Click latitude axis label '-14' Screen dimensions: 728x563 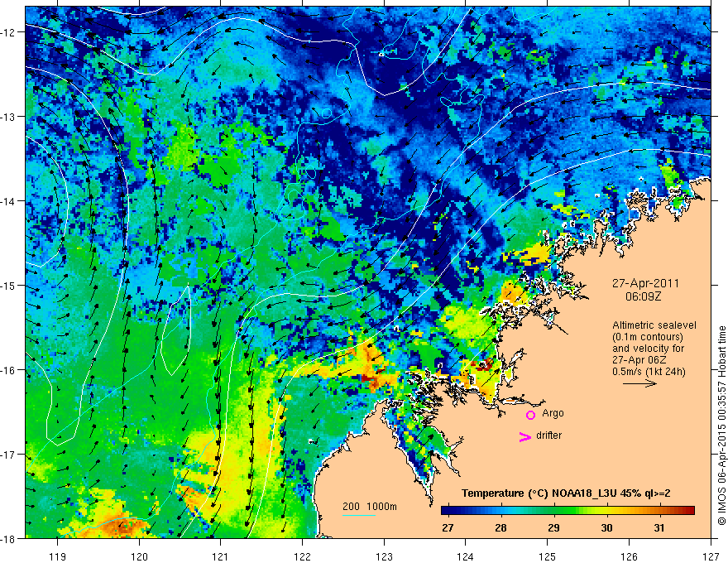click(x=8, y=201)
